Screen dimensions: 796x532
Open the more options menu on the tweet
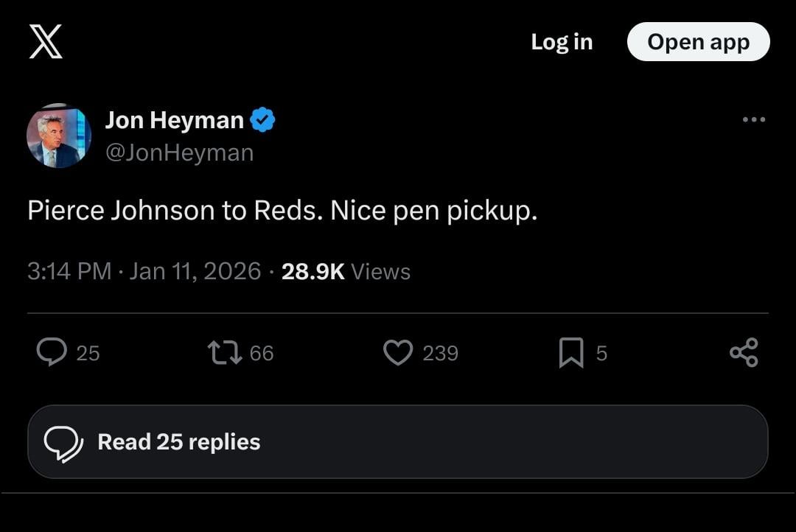tap(755, 119)
